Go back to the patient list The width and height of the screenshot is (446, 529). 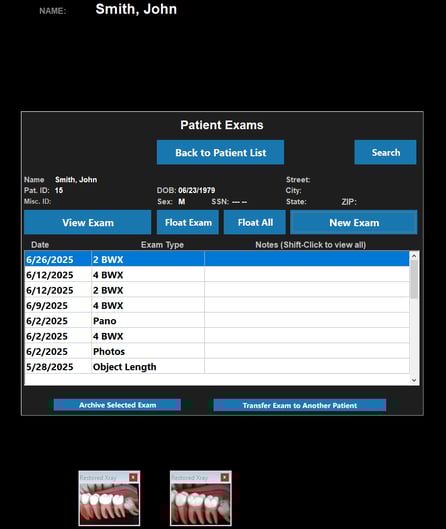[x=220, y=152]
